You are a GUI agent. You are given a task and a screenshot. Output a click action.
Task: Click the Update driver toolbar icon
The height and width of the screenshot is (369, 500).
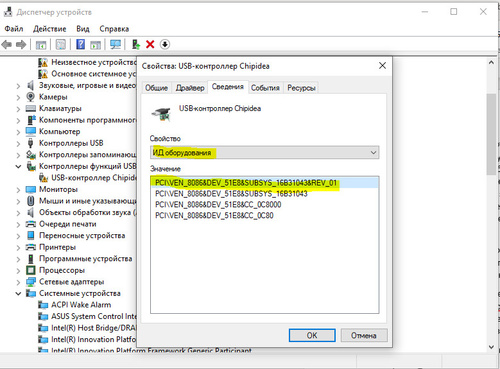tap(136, 44)
